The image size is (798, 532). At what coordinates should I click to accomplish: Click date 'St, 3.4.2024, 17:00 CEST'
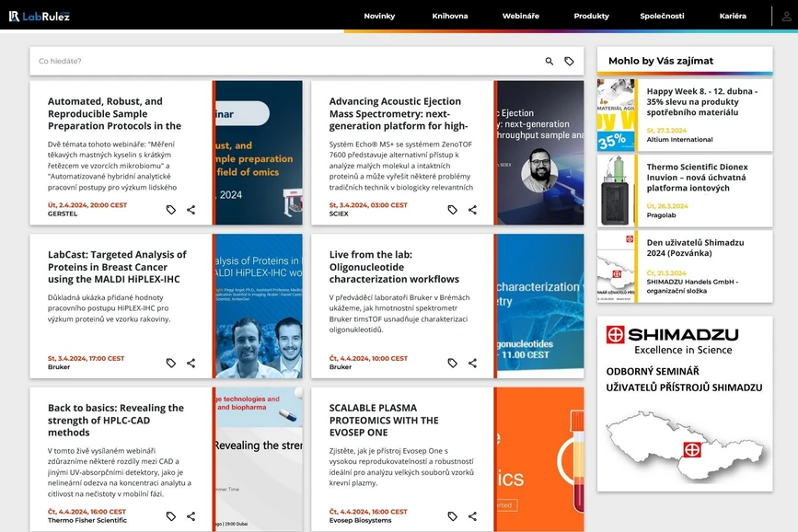click(x=86, y=358)
